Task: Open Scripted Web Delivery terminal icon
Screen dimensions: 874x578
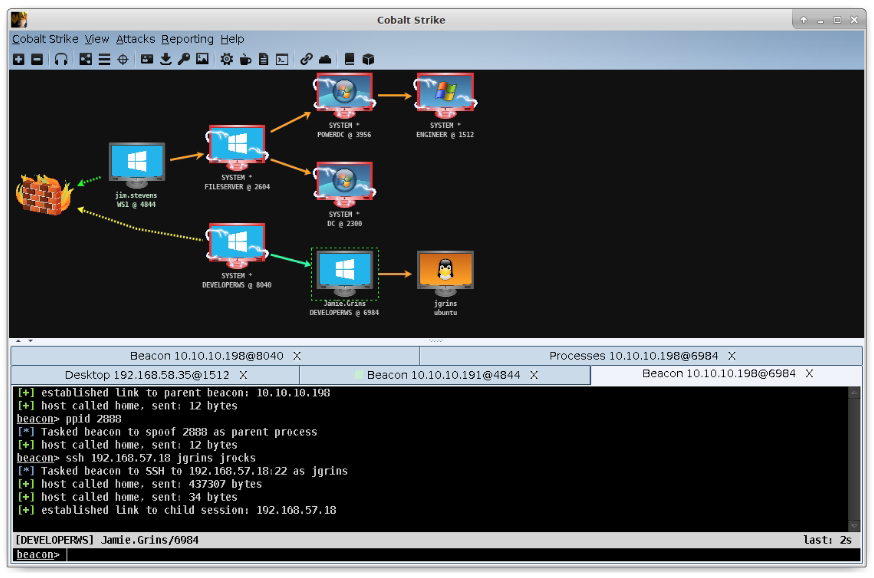Action: click(282, 59)
